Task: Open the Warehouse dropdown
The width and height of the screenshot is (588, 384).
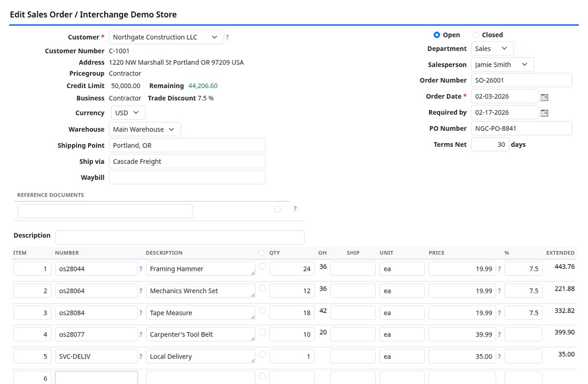Action: pyautogui.click(x=145, y=129)
